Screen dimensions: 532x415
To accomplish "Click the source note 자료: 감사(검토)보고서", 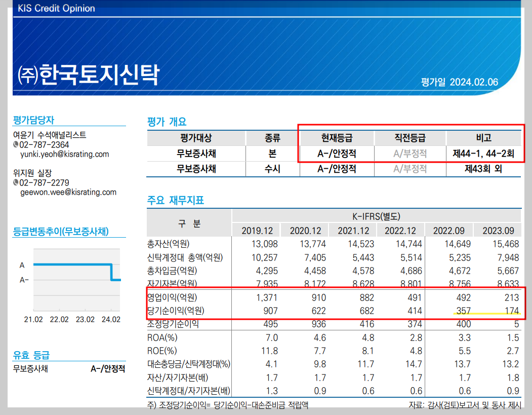I will click(465, 405).
